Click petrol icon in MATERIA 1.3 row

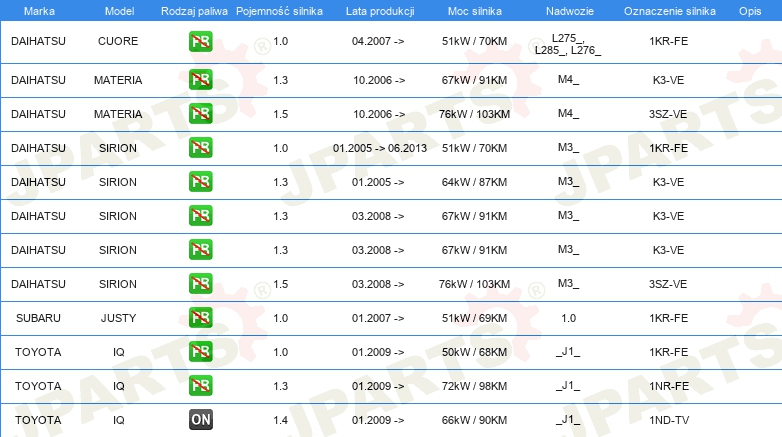(200, 80)
